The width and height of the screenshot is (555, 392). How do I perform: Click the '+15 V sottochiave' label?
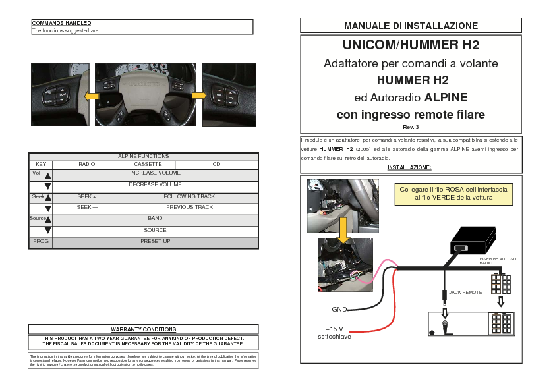[x=334, y=333]
